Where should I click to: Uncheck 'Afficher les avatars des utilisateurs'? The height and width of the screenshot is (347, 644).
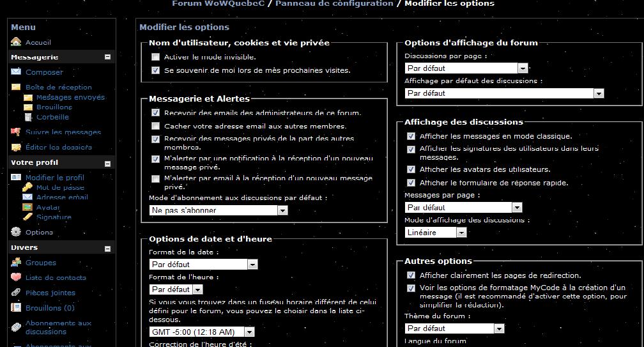click(411, 169)
